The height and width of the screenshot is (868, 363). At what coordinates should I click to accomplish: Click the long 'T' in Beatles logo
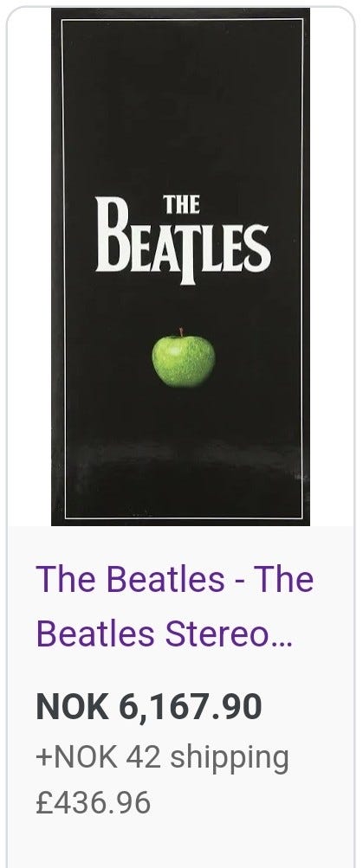tap(188, 250)
